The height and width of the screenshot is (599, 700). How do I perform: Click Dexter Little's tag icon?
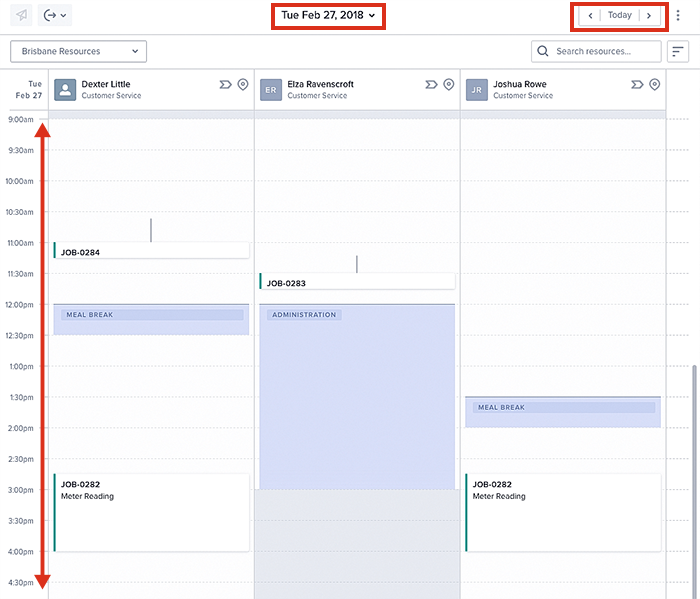click(x=225, y=84)
